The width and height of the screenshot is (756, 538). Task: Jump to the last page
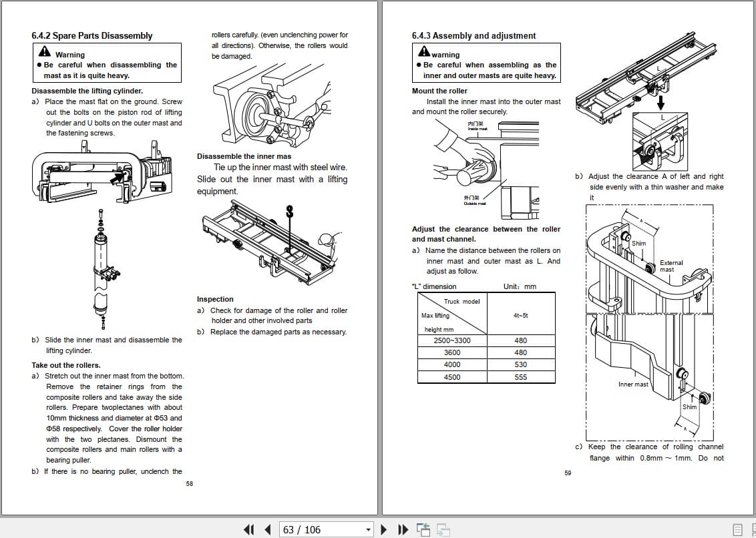402,529
